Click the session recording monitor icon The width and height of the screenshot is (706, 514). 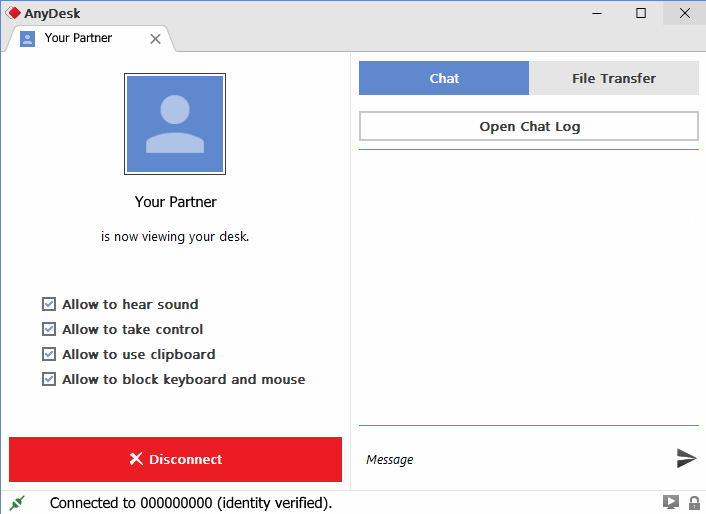[x=671, y=502]
